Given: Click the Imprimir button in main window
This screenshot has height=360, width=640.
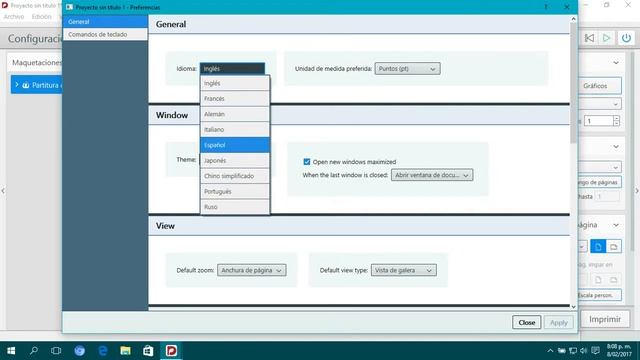Looking at the screenshot, I should [605, 319].
